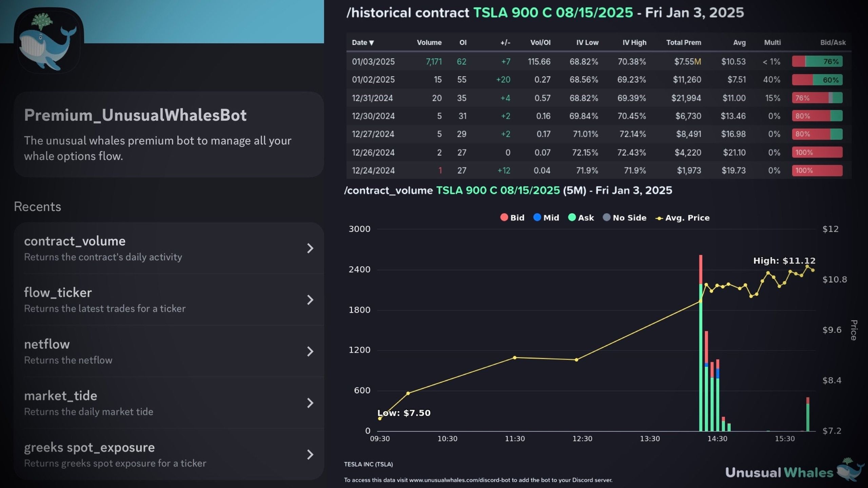
Task: Select the contract_volume recent command
Action: point(169,248)
